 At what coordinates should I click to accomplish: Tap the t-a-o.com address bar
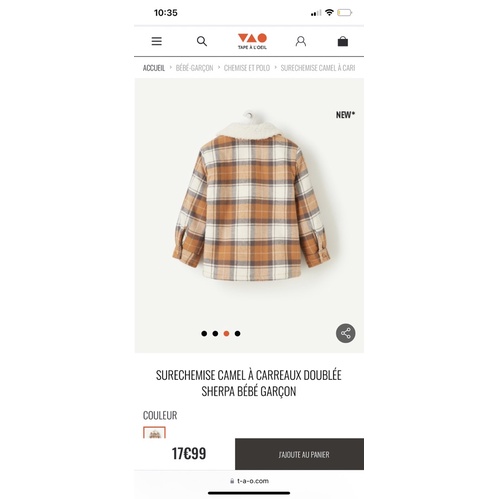click(x=249, y=481)
